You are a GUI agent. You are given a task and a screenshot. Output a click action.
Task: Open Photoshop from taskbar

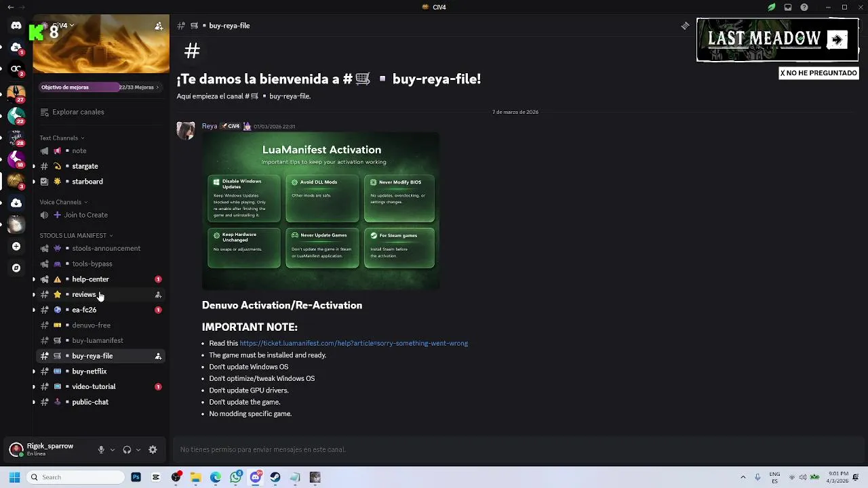pos(136,477)
